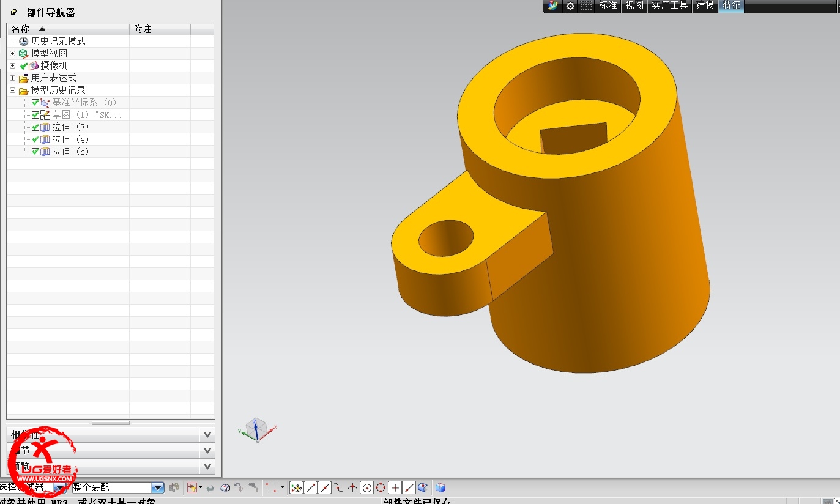The height and width of the screenshot is (504, 840).
Task: Click the 摄像机 camera icon
Action: [34, 65]
